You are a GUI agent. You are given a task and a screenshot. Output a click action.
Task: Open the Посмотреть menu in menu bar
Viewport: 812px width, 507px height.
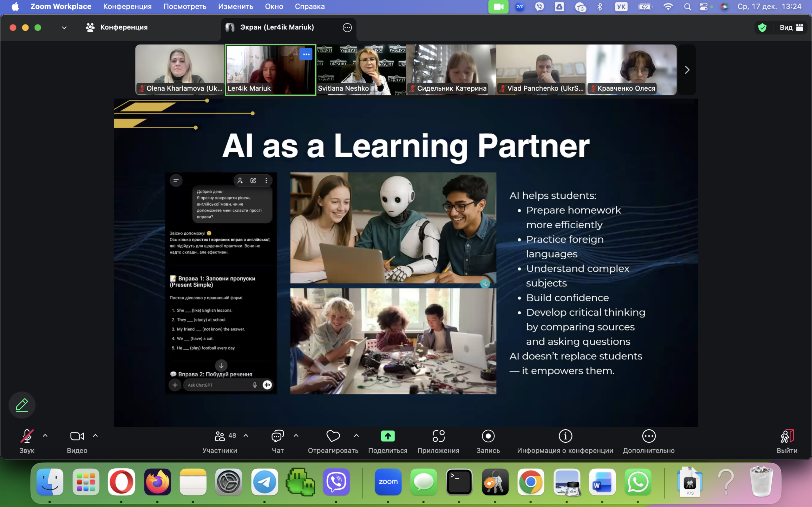click(x=185, y=6)
